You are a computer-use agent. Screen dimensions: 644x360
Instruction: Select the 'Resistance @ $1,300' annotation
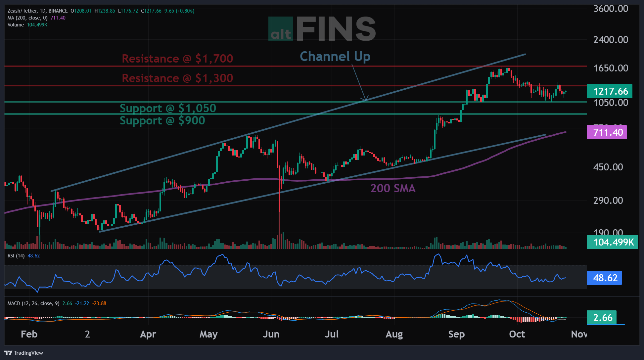[177, 78]
